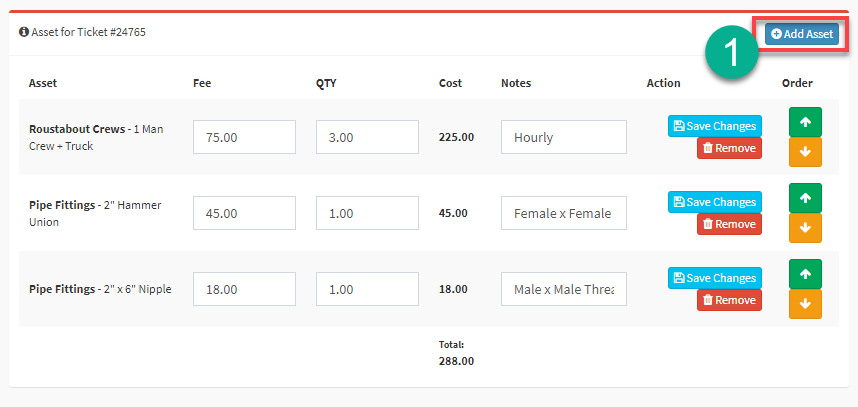Image resolution: width=858 pixels, height=407 pixels.
Task: Save Changes for Hammer Union row
Action: tap(715, 202)
